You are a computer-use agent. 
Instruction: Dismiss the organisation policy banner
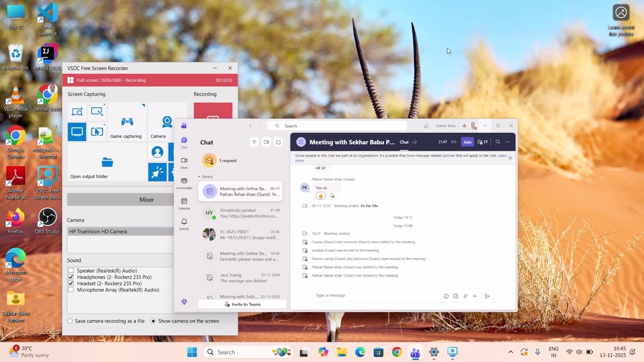[510, 158]
